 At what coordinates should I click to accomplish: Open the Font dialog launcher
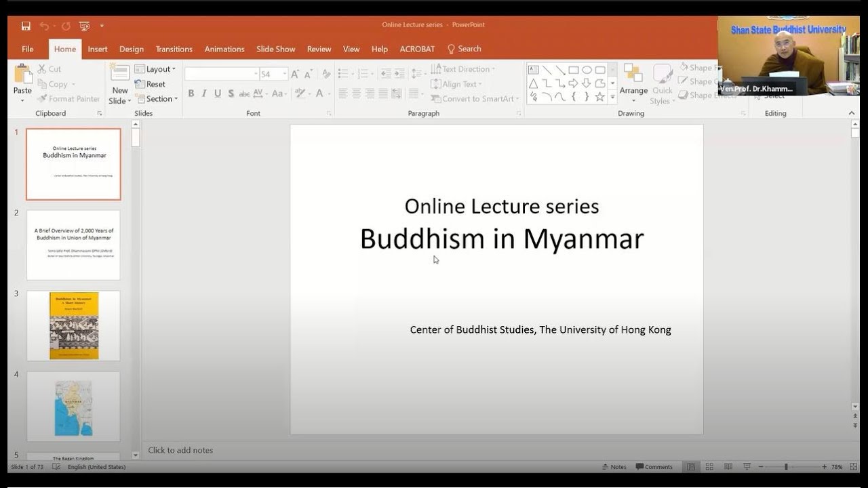(329, 113)
